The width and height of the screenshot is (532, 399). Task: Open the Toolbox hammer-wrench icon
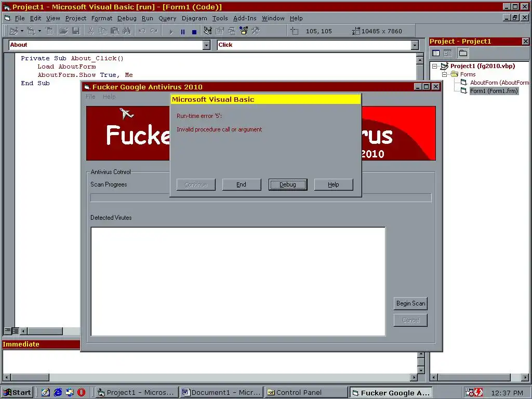point(256,31)
